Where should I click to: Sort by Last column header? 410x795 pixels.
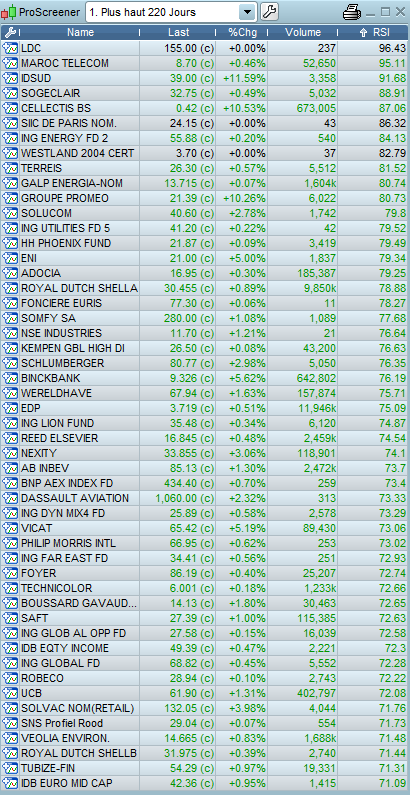pyautogui.click(x=178, y=32)
